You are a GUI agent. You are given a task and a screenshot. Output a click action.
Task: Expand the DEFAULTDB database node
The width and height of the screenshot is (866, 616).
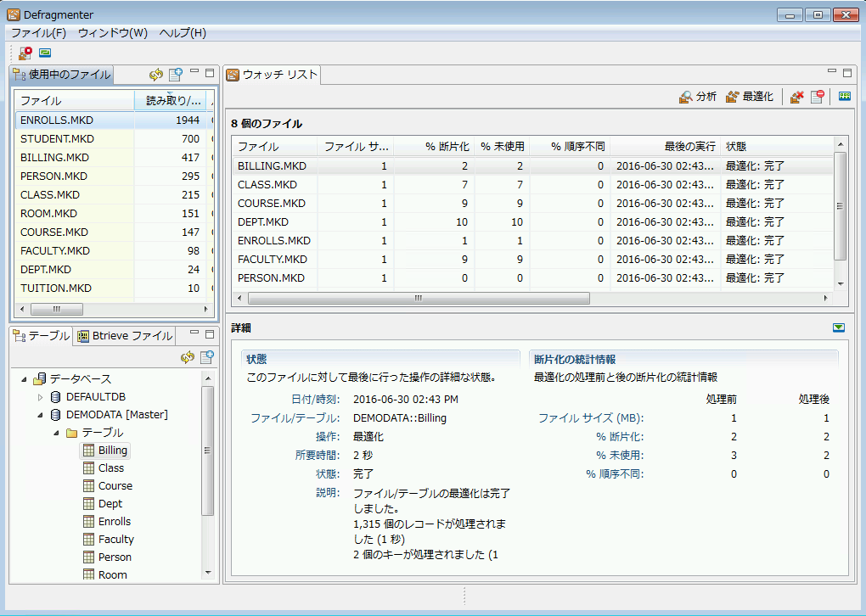pyautogui.click(x=40, y=397)
